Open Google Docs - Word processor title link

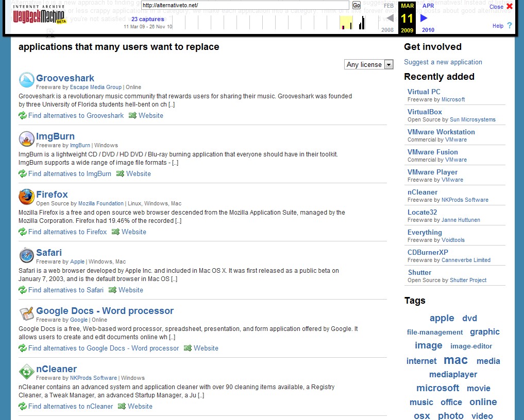[105, 311]
